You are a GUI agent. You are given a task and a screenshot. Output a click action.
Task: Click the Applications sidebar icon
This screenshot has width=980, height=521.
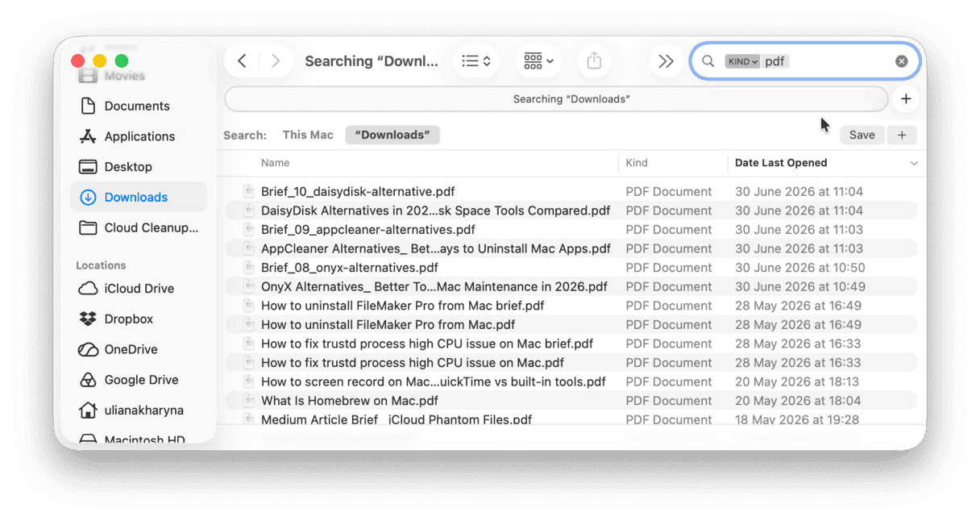coord(88,136)
